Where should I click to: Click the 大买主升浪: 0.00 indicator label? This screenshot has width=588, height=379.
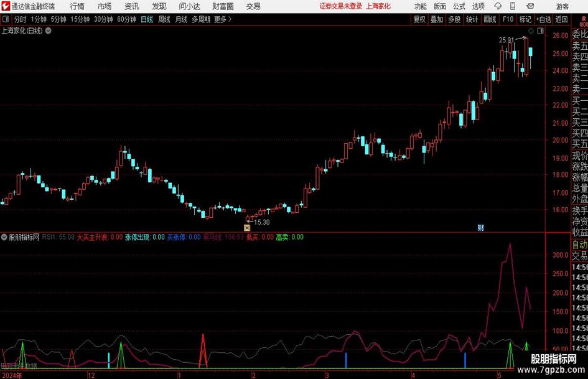100,236
